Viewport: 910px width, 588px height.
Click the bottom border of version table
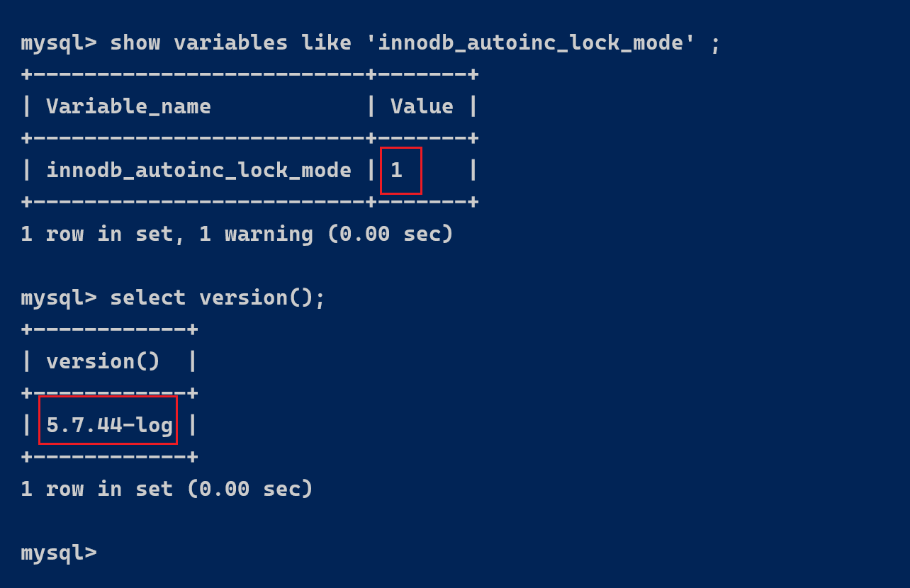pyautogui.click(x=109, y=456)
